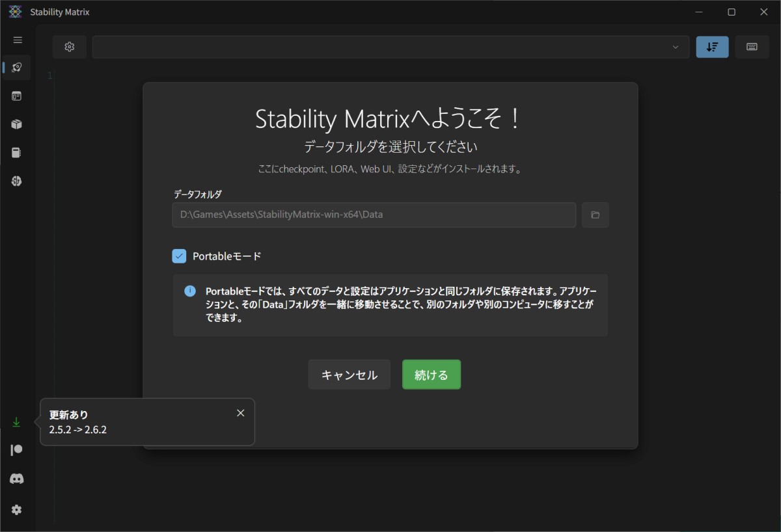Open Settings gear at sidebar bottom
This screenshot has width=781, height=532.
pyautogui.click(x=17, y=510)
